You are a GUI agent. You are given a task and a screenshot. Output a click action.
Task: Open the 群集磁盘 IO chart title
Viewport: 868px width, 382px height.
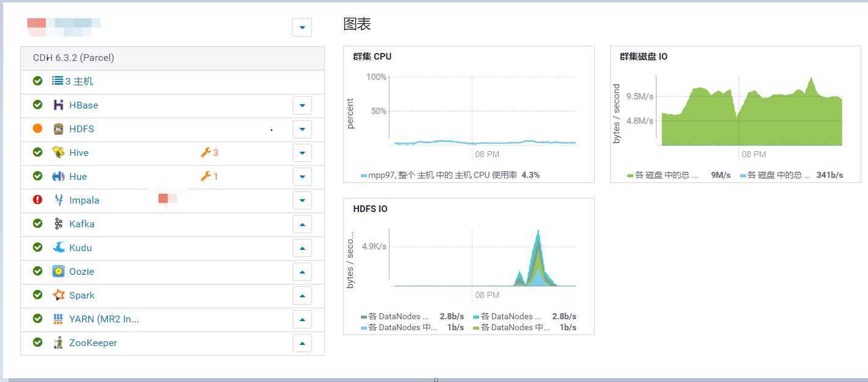click(644, 56)
